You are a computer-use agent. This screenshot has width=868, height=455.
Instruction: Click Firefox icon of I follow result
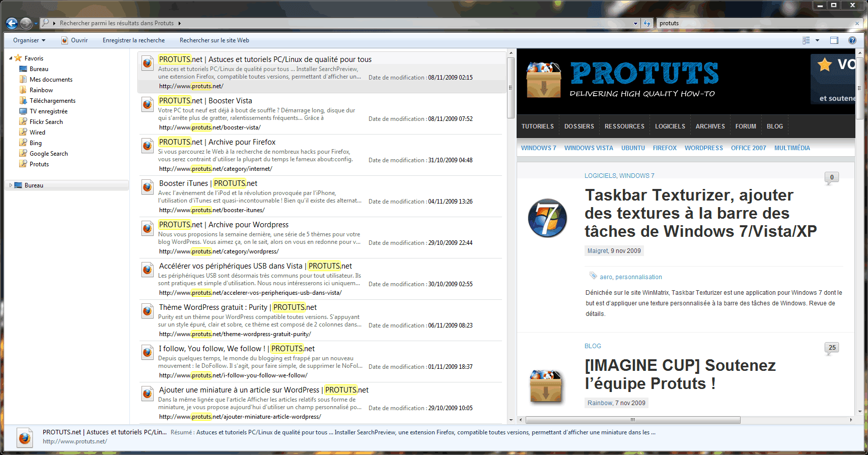(148, 352)
